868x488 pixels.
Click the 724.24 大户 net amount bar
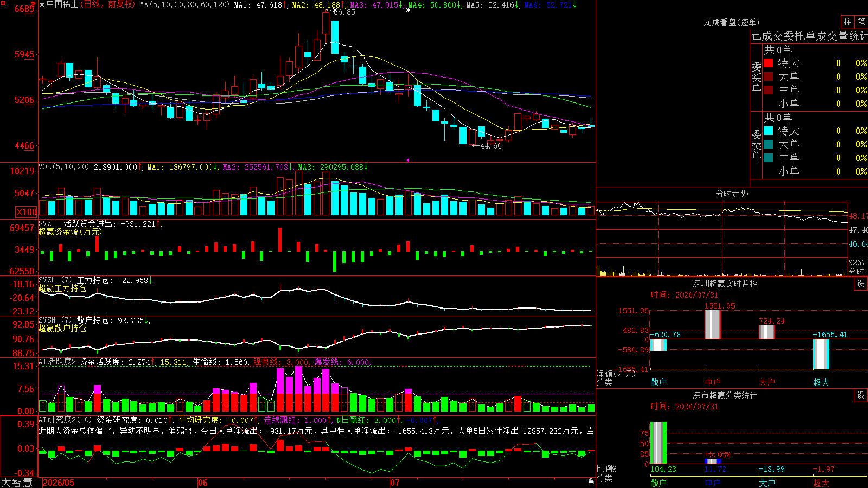click(767, 332)
